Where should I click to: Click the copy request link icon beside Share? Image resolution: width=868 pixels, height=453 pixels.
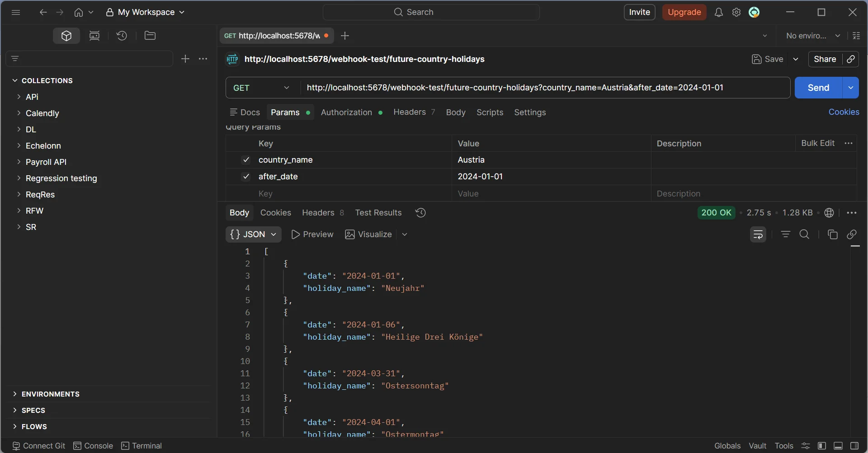pyautogui.click(x=851, y=59)
